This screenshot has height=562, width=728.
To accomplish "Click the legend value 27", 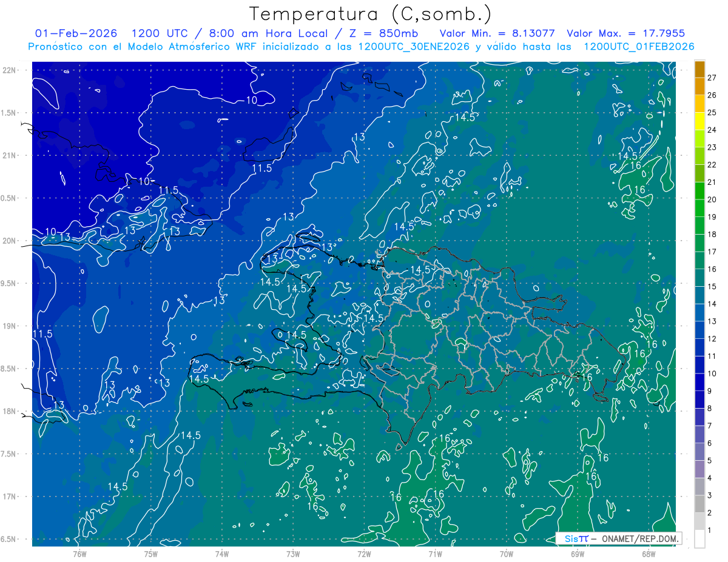I will (712, 77).
